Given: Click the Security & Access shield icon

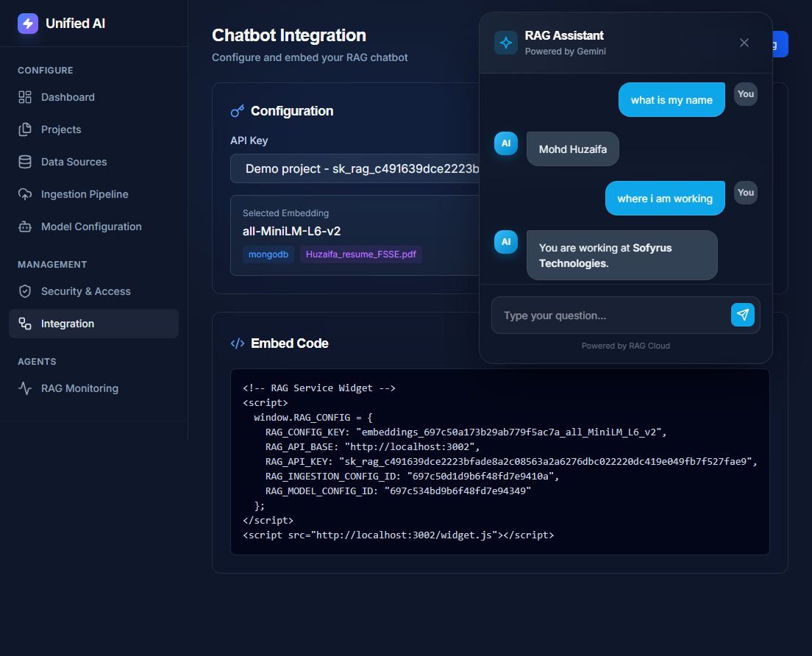Looking at the screenshot, I should (x=25, y=291).
